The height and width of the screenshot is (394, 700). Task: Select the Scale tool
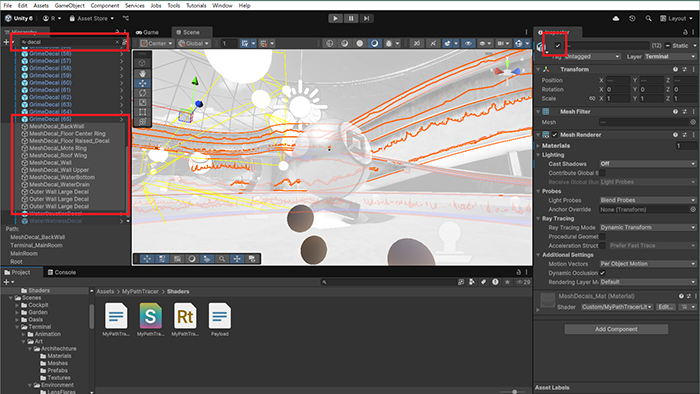click(142, 102)
